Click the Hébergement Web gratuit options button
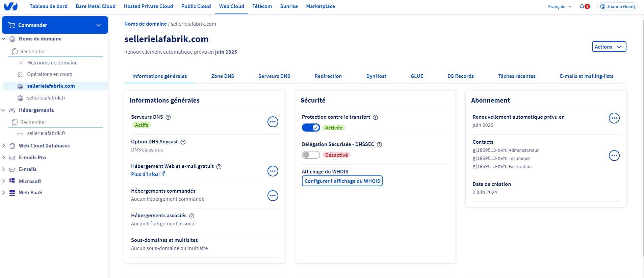 (273, 171)
